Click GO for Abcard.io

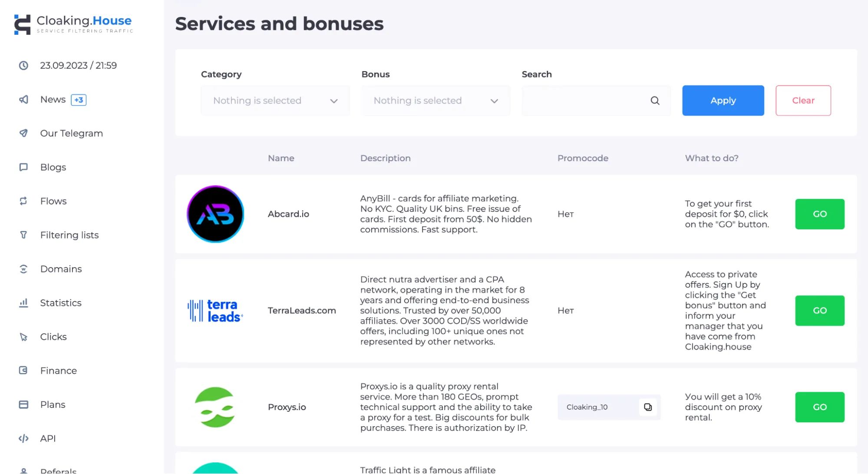pyautogui.click(x=820, y=214)
